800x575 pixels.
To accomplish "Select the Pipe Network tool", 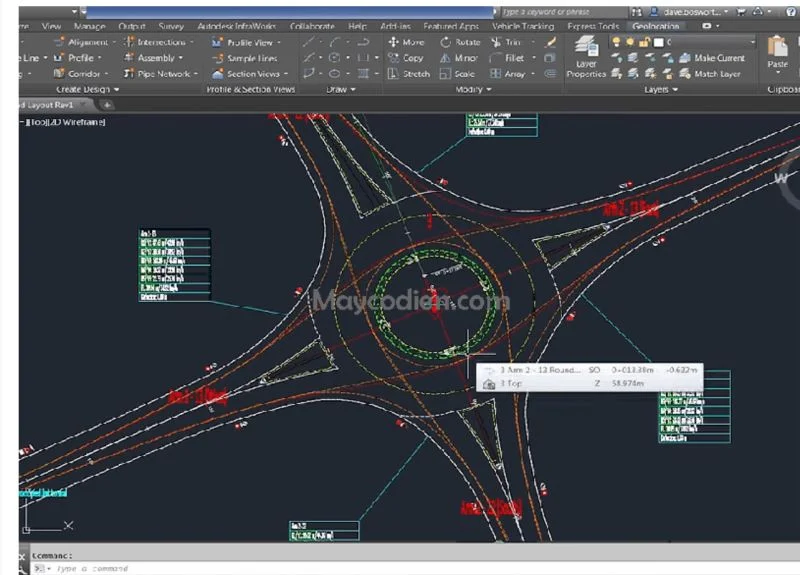I will pyautogui.click(x=157, y=73).
